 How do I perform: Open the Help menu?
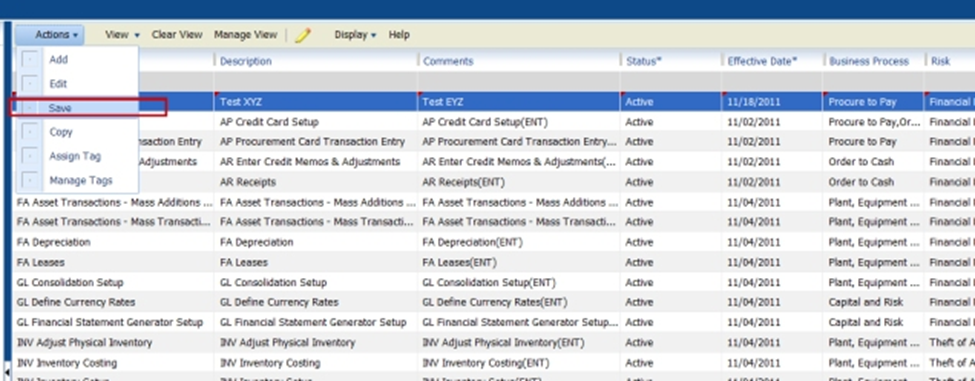coord(399,35)
